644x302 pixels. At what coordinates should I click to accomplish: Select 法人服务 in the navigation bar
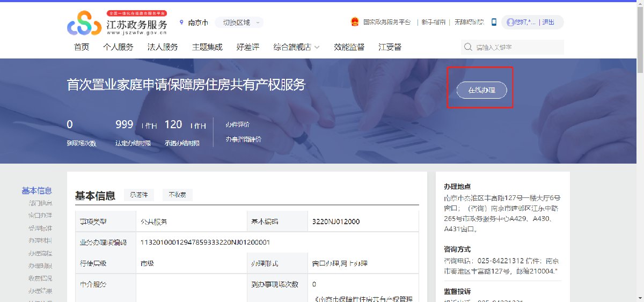tap(163, 47)
